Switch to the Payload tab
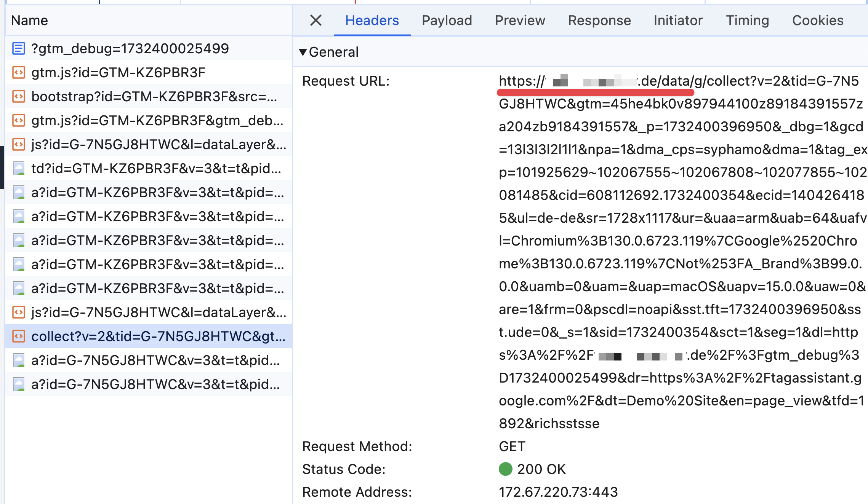 click(447, 20)
